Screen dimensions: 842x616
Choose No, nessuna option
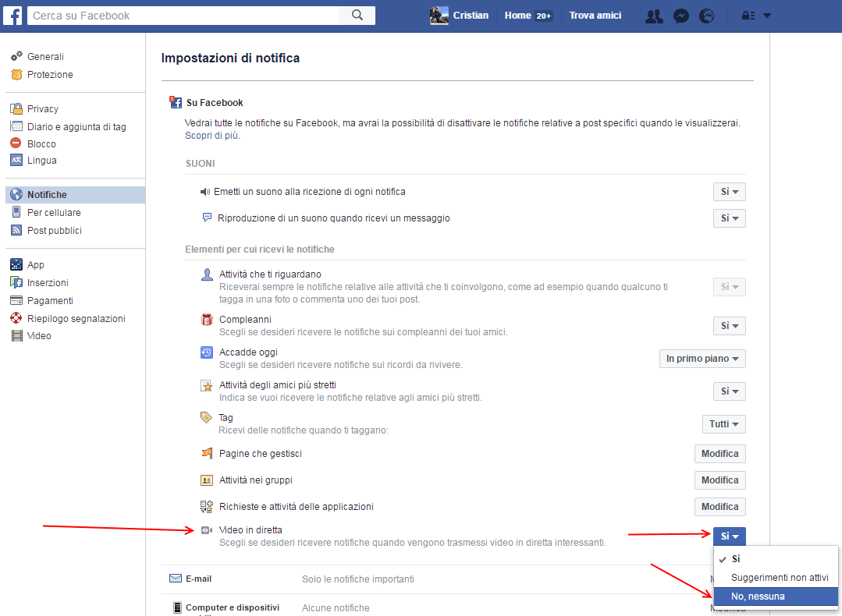click(776, 597)
